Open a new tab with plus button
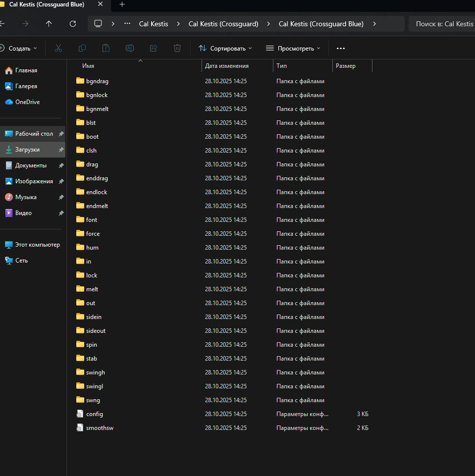The width and height of the screenshot is (475, 476). point(122,4)
